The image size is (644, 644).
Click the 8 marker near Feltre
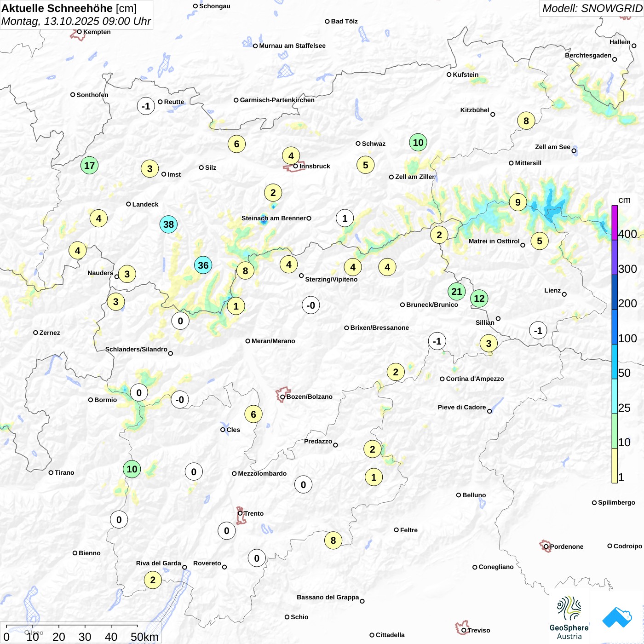[x=333, y=540]
